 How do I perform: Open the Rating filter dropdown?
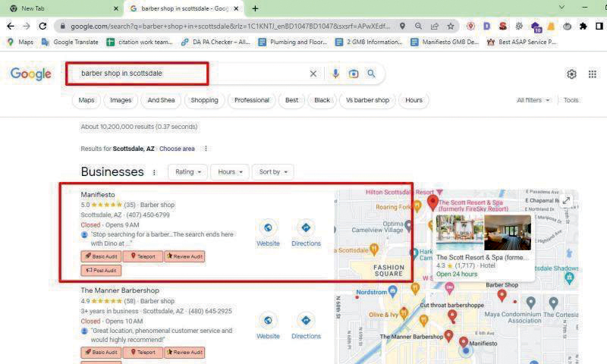(x=187, y=172)
